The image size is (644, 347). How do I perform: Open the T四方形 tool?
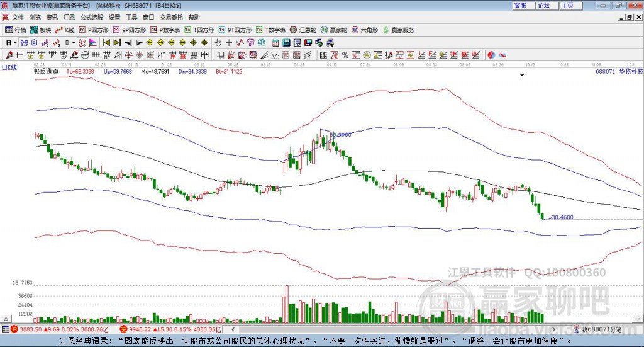point(199,30)
